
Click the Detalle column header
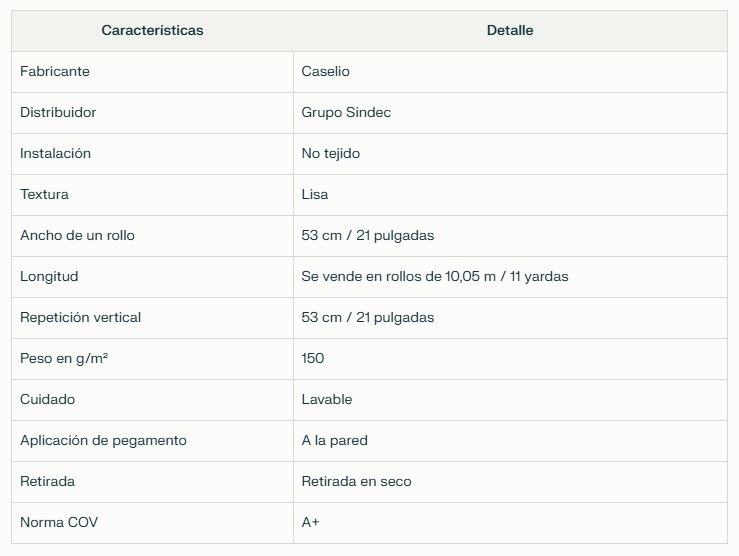pos(510,31)
